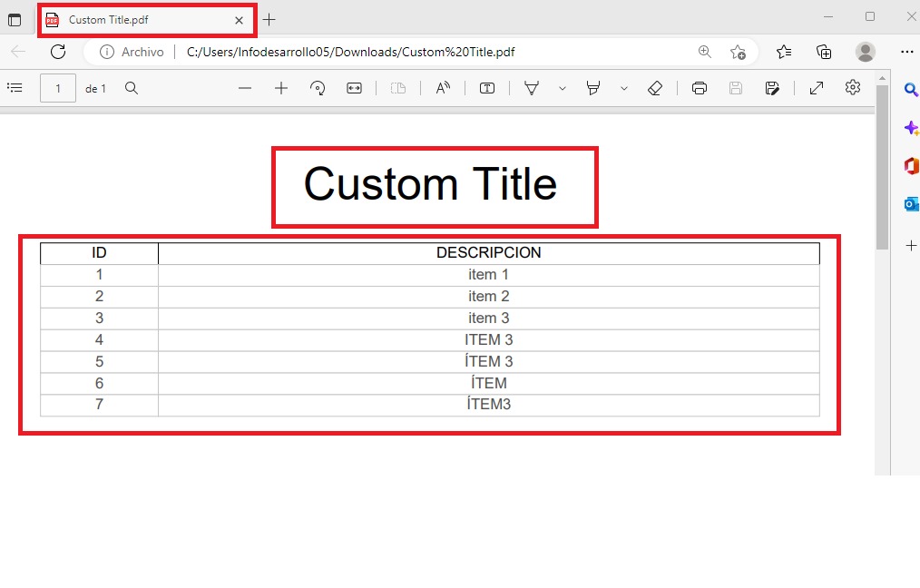Click the page number field
Viewport: 920px width, 588px height.
point(57,89)
